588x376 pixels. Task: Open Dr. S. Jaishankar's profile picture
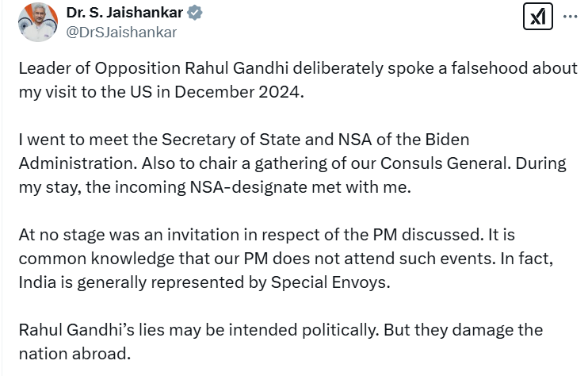(x=37, y=21)
